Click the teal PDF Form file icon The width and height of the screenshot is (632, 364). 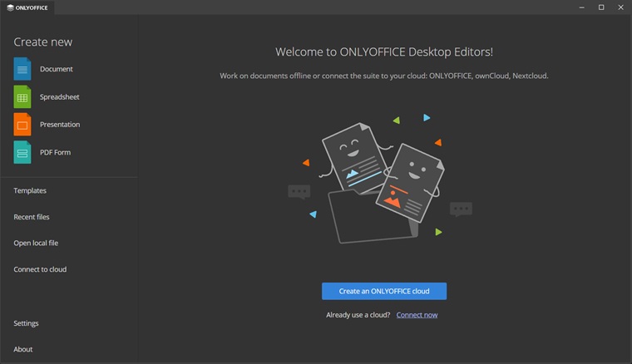22,152
